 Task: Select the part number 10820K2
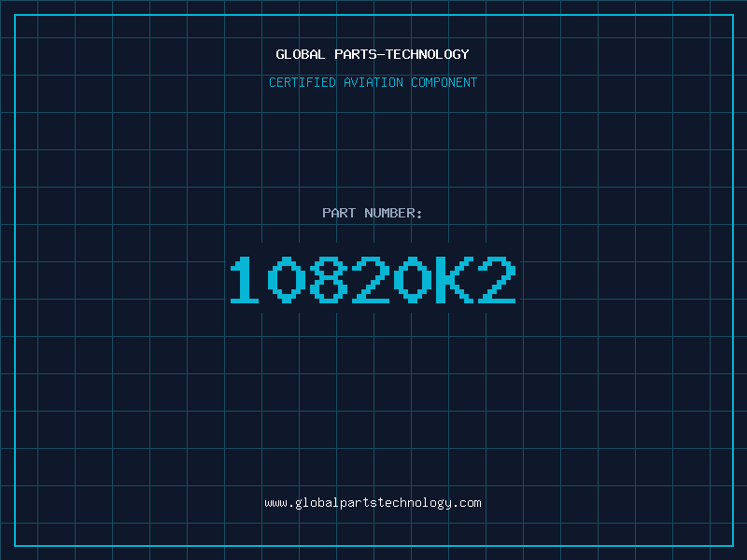coord(373,279)
